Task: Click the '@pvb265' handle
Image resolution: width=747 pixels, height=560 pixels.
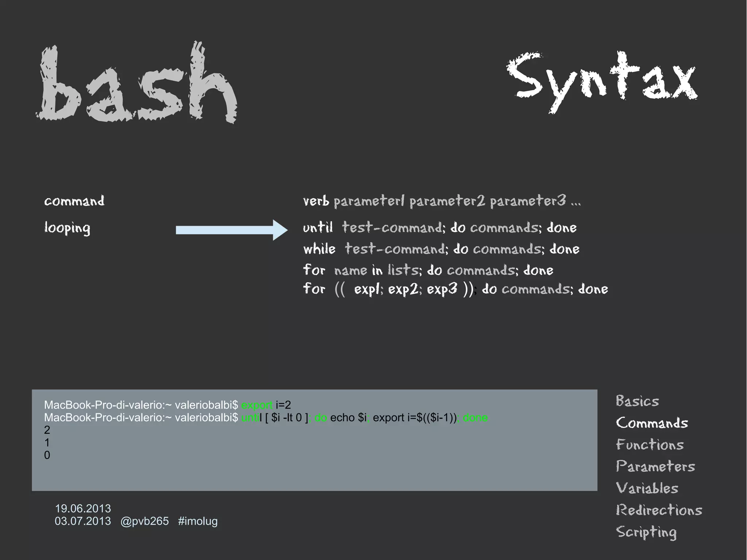Action: coord(144,521)
